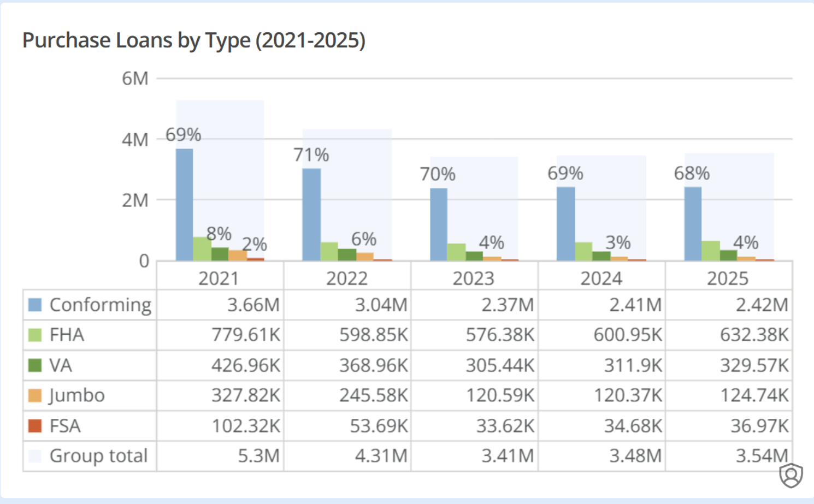Click the 2021 Jumbo orange bar
The height and width of the screenshot is (504, 814).
tap(238, 256)
